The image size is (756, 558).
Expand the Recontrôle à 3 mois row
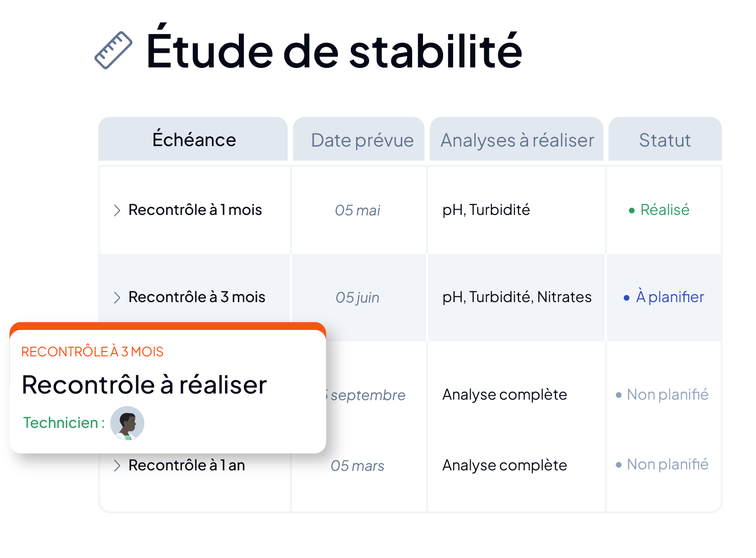tap(117, 297)
